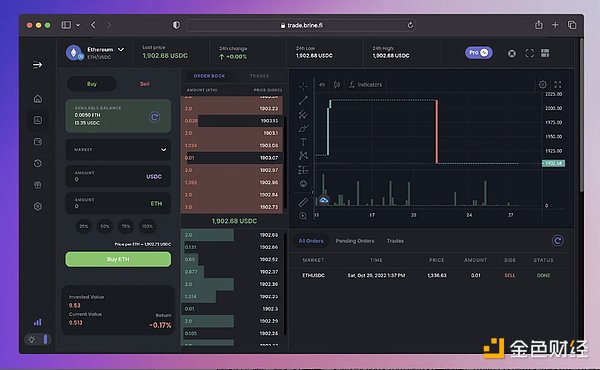600x370 pixels.
Task: Toggle the Pro mode switch
Action: coord(478,53)
